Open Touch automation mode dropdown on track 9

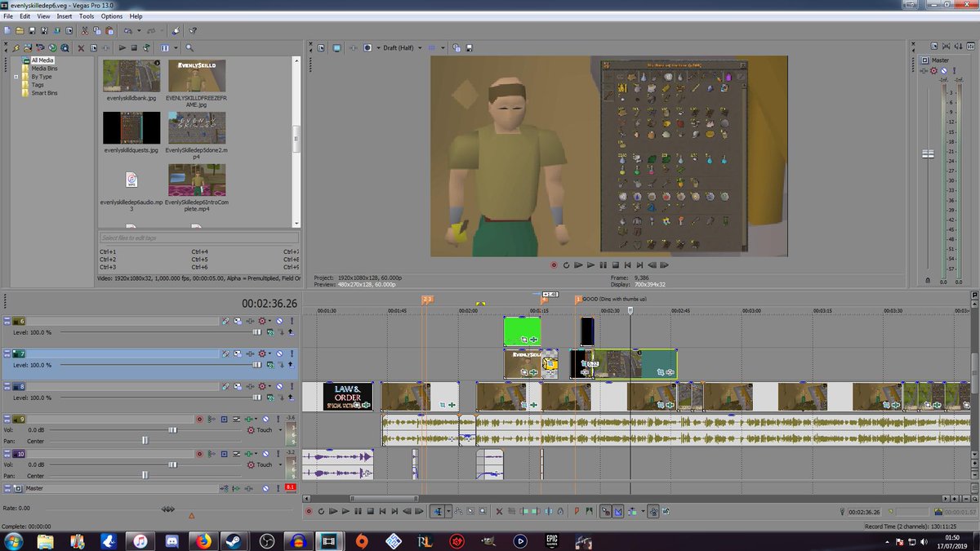click(x=280, y=430)
